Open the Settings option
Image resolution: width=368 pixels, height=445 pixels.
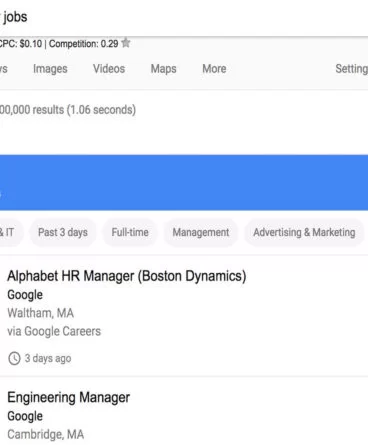351,69
